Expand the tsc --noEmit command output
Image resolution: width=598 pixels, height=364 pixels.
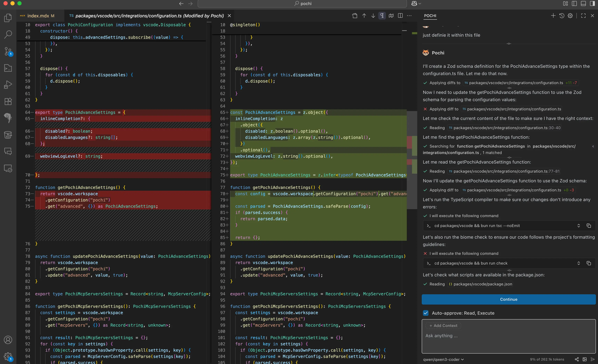(579, 226)
